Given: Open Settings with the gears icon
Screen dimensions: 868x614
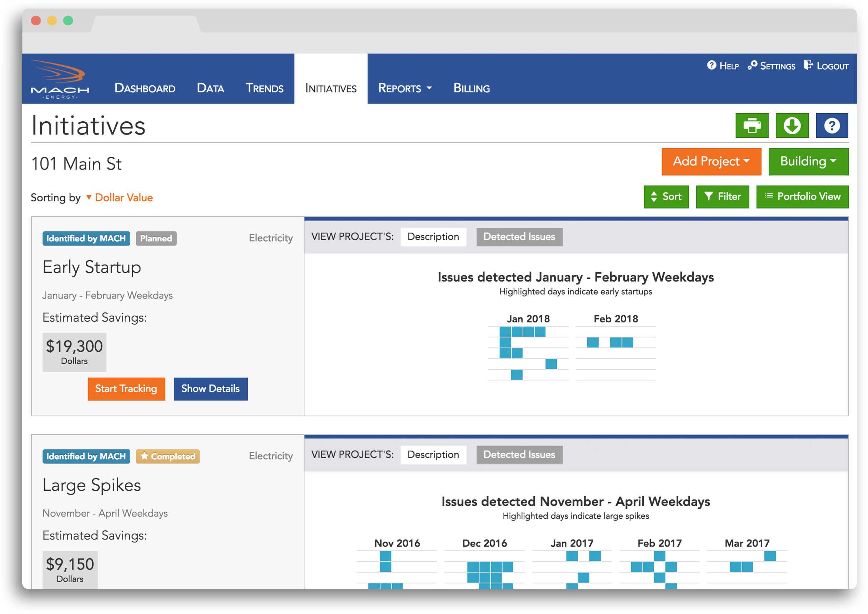Looking at the screenshot, I should (x=771, y=66).
